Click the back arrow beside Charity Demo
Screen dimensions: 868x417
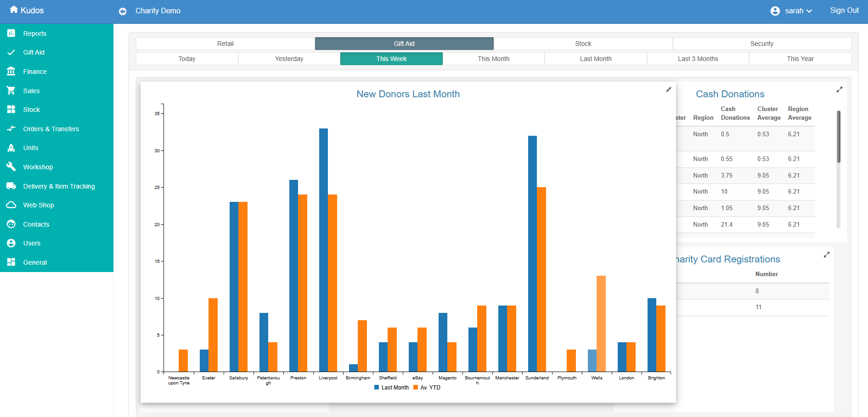coord(123,11)
